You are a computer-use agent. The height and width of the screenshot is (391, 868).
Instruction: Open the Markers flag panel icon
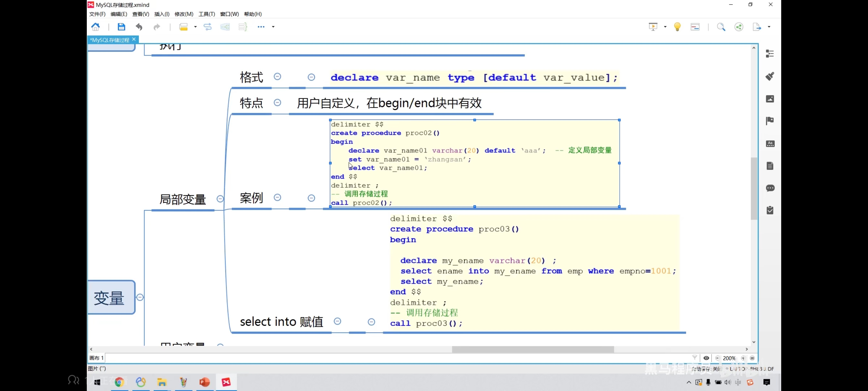770,121
